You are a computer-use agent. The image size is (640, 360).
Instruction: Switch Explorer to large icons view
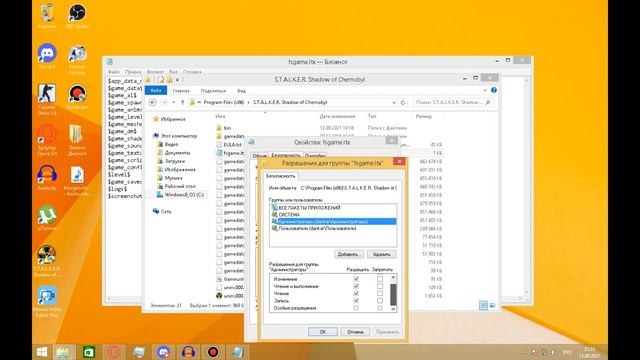(x=492, y=305)
